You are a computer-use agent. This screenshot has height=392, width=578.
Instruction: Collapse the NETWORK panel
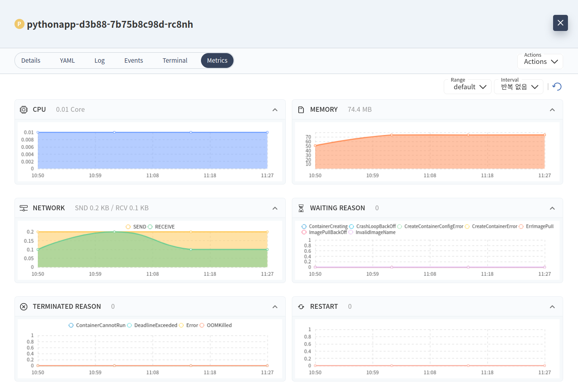(275, 208)
